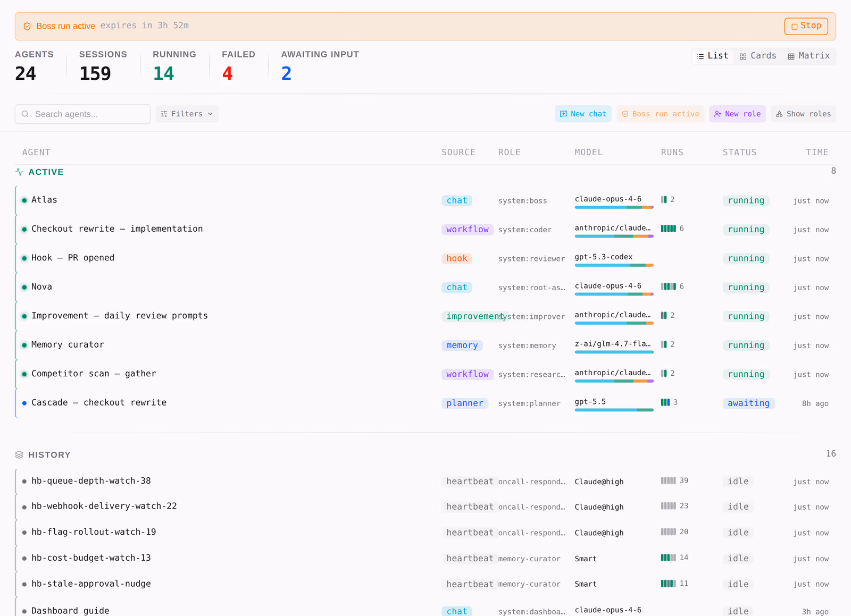
Task: Switch to Cards view
Action: [x=758, y=56]
